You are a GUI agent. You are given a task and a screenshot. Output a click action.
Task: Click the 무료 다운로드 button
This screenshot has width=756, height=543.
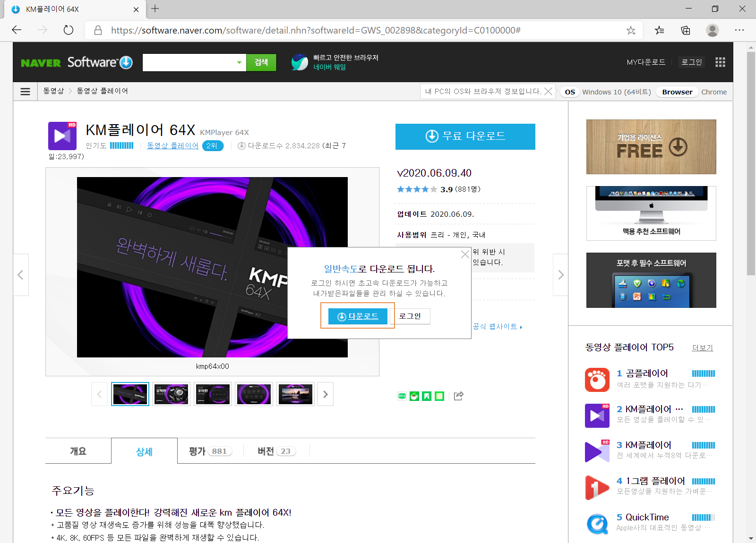pos(465,136)
